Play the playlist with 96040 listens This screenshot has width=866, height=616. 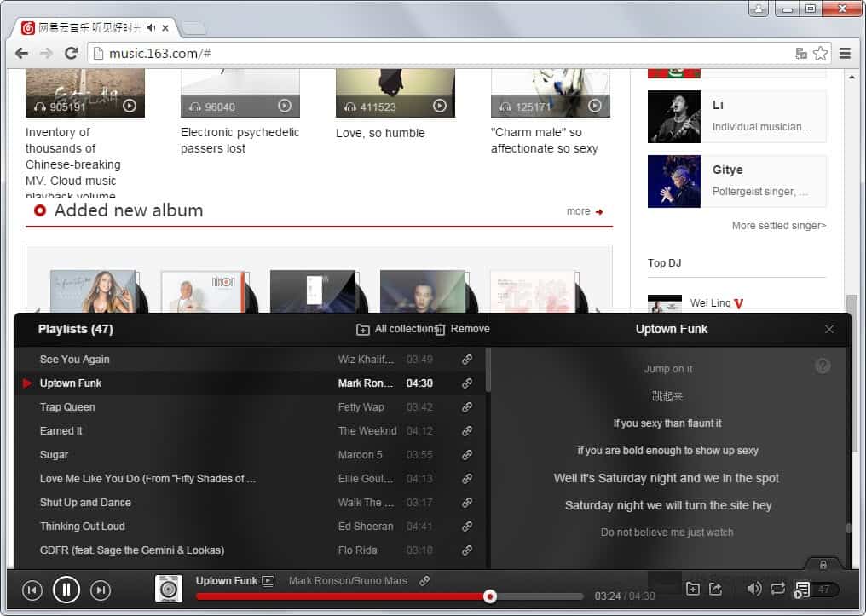285,106
